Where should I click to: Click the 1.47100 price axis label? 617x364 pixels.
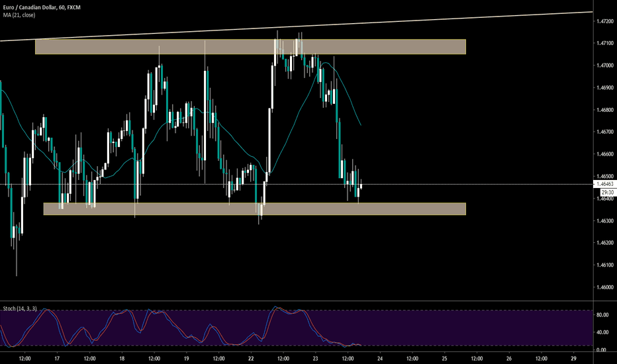[605, 43]
